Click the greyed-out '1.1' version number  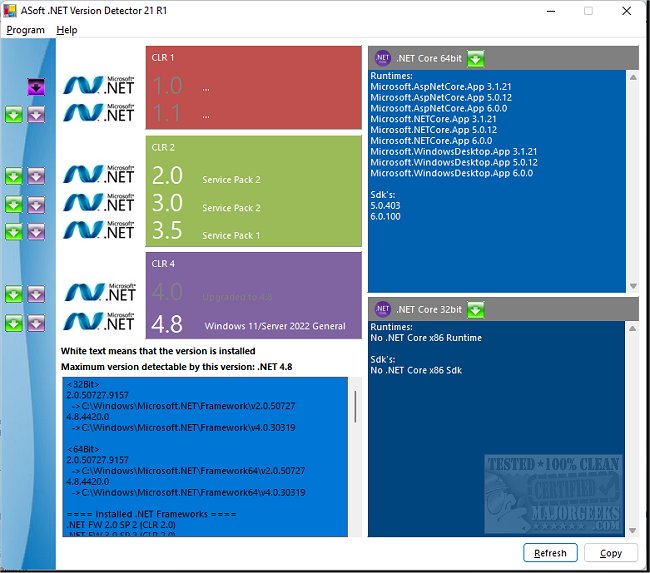tap(167, 113)
